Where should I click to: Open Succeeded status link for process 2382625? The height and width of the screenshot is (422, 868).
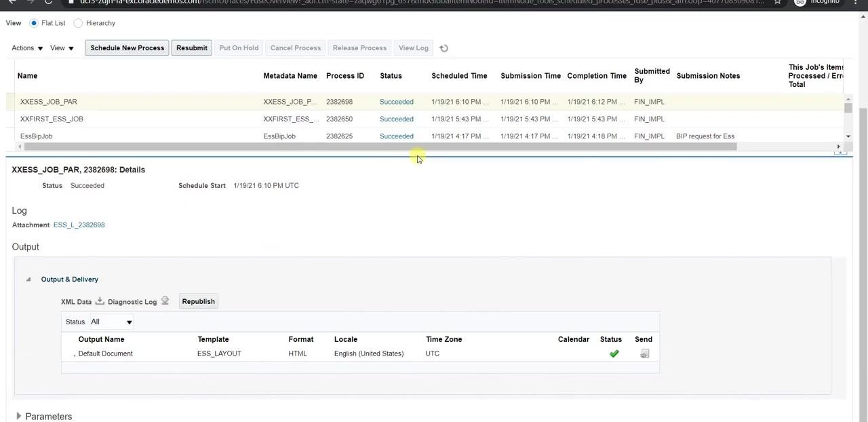397,136
